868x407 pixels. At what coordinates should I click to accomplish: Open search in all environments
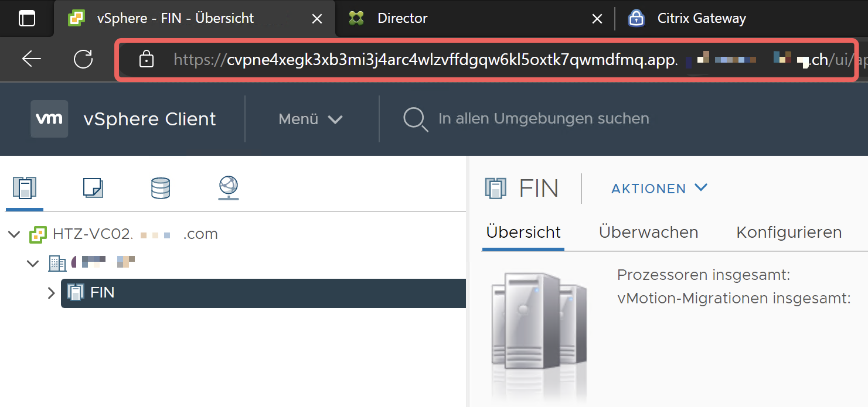tap(415, 119)
